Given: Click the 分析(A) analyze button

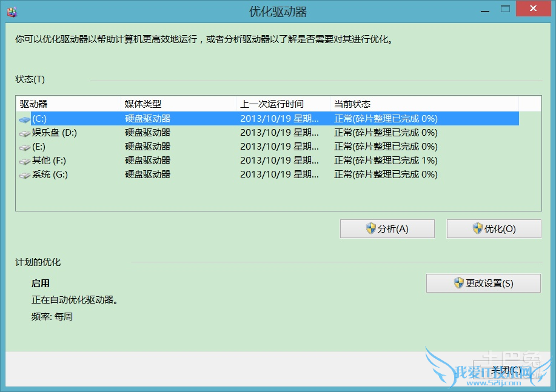Looking at the screenshot, I should coord(387,228).
